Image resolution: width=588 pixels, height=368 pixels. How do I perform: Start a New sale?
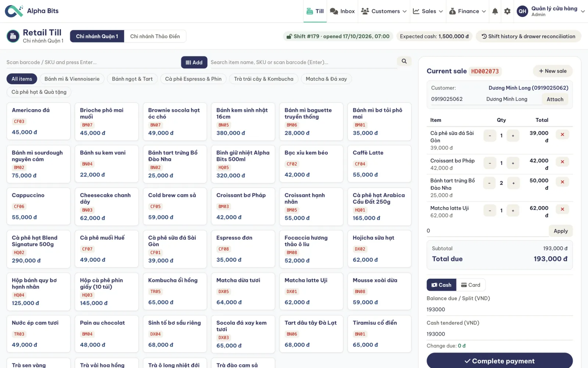pos(553,71)
